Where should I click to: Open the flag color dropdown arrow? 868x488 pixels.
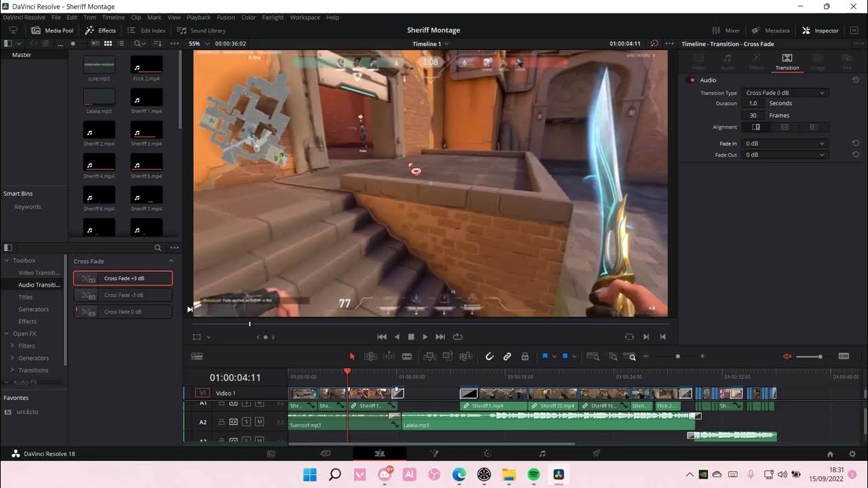point(554,357)
